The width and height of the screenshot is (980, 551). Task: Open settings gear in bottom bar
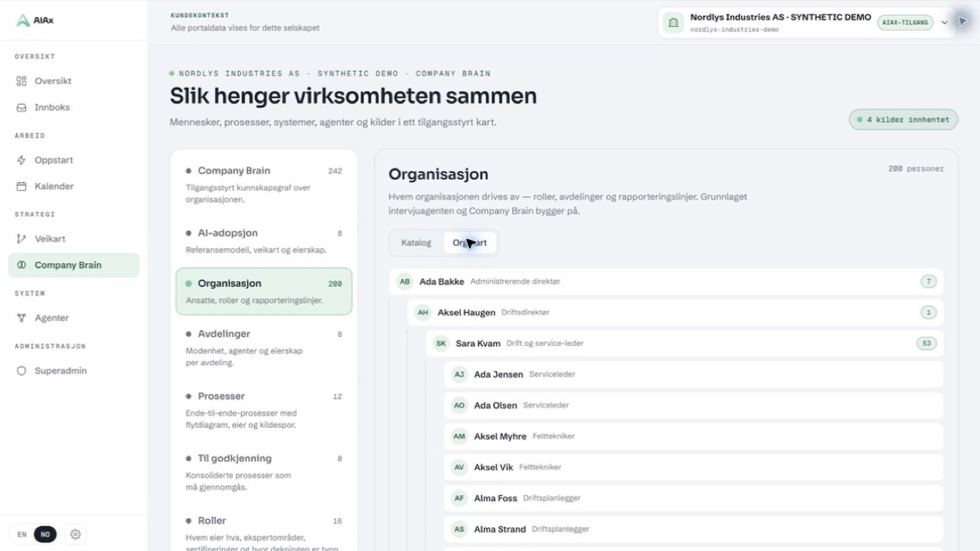click(x=75, y=535)
